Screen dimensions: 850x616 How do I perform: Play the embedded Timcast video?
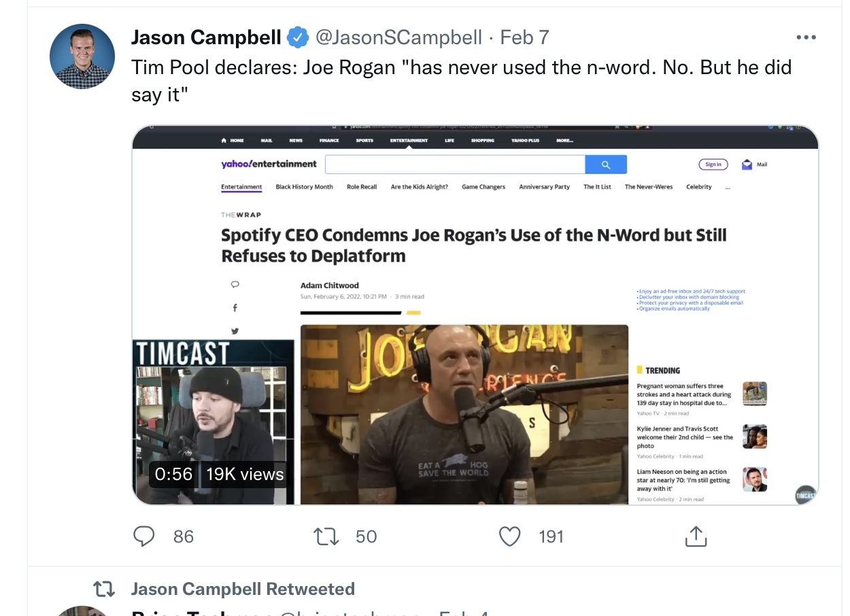(x=475, y=315)
